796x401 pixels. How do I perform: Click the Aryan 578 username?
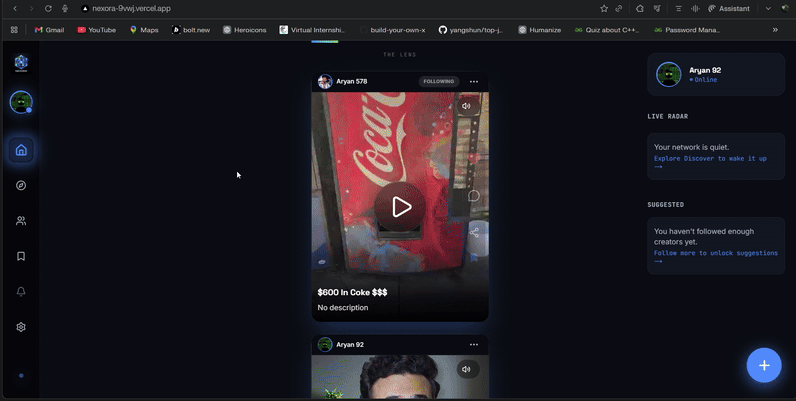[x=351, y=81]
